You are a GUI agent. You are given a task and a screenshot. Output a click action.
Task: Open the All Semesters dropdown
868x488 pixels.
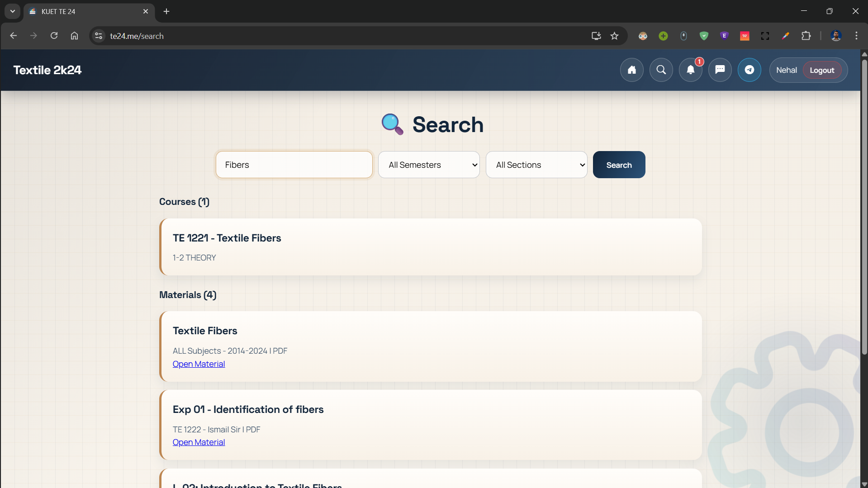[x=428, y=165]
